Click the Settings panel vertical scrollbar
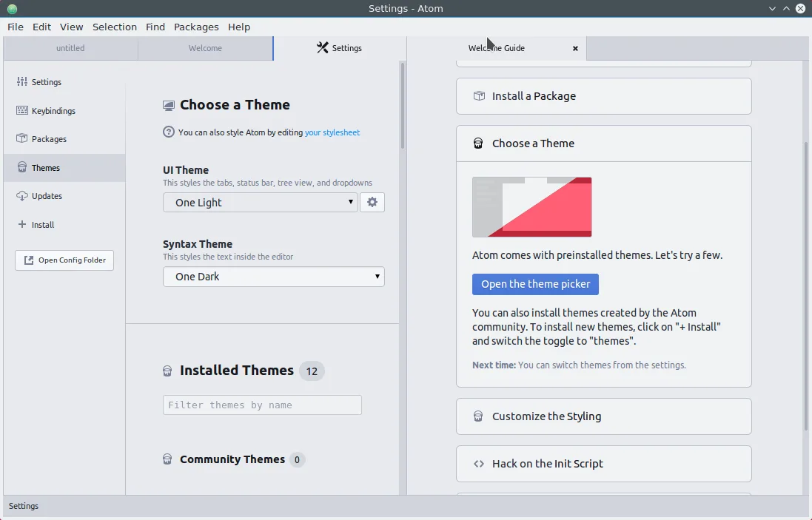This screenshot has width=812, height=520. point(403,106)
